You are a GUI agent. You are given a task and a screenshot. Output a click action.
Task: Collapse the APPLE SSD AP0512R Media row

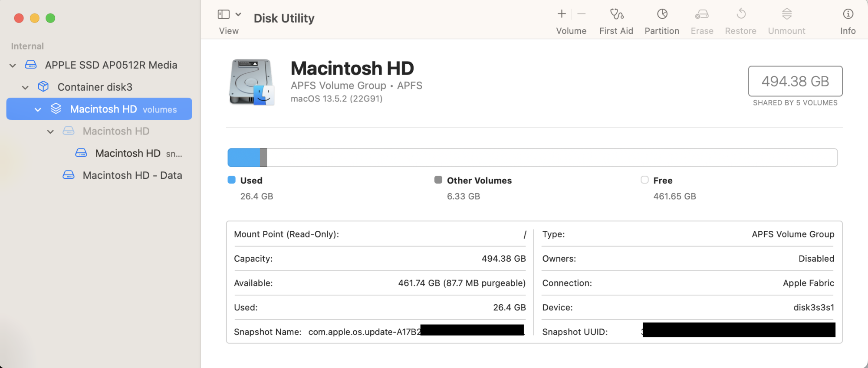[13, 65]
